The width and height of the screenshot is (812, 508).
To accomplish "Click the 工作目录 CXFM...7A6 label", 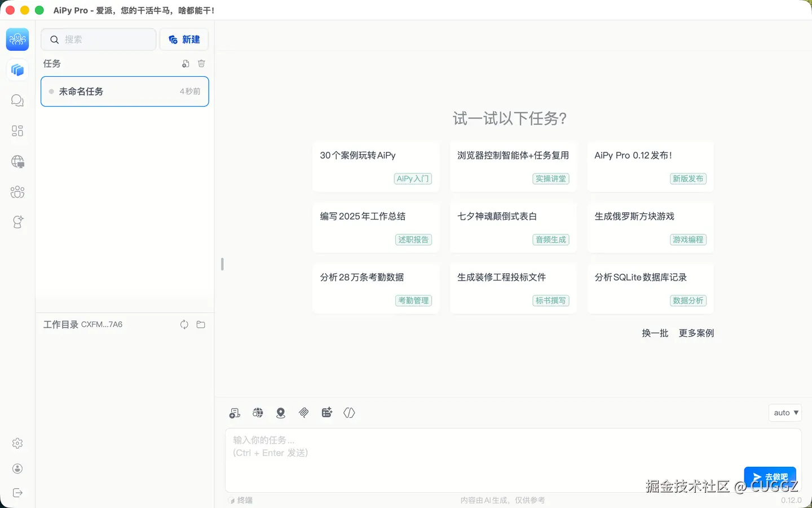I will coord(83,325).
